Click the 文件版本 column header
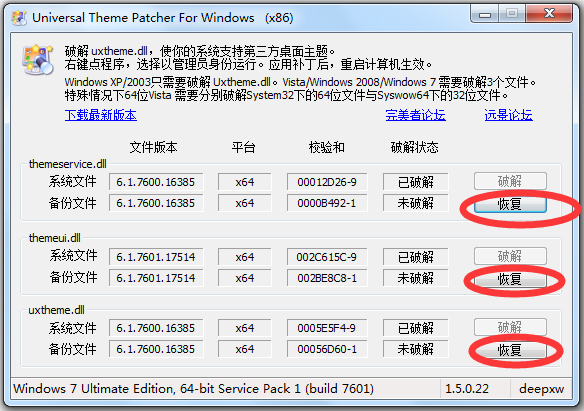584x411 pixels. pyautogui.click(x=153, y=147)
